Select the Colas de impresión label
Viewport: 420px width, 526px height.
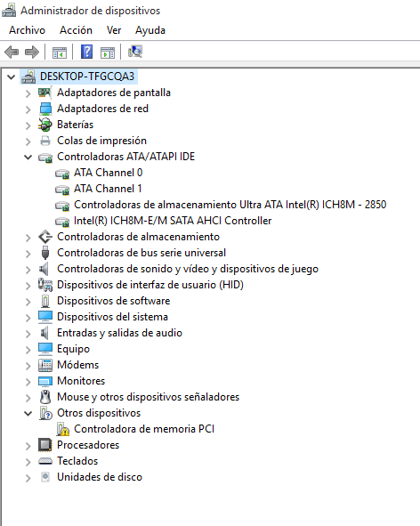[101, 141]
